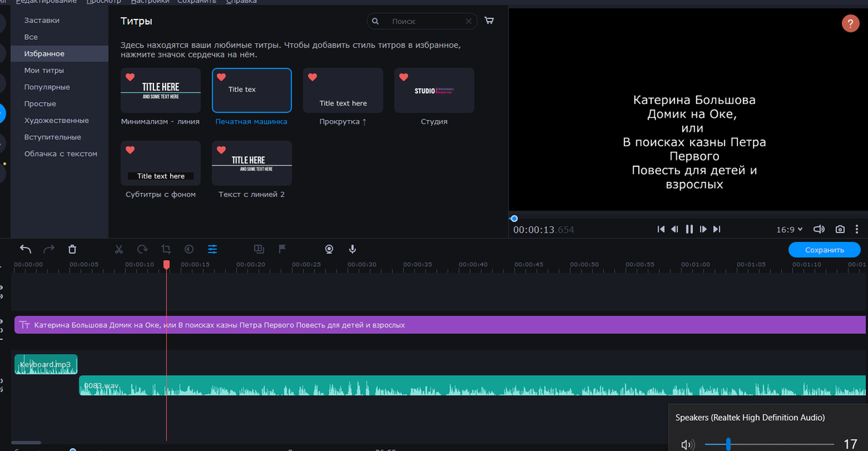Select the 'Облачка с текстом' category

click(x=59, y=153)
